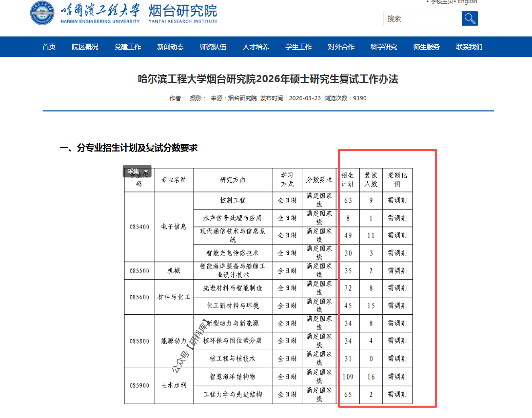Open the 师生服务 navigation item
This screenshot has width=532, height=418.
pyautogui.click(x=426, y=47)
